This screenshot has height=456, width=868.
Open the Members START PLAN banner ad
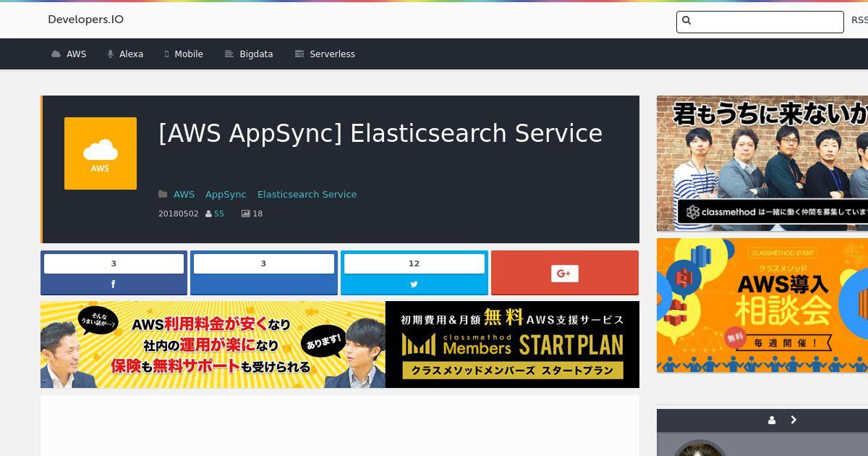tap(340, 345)
